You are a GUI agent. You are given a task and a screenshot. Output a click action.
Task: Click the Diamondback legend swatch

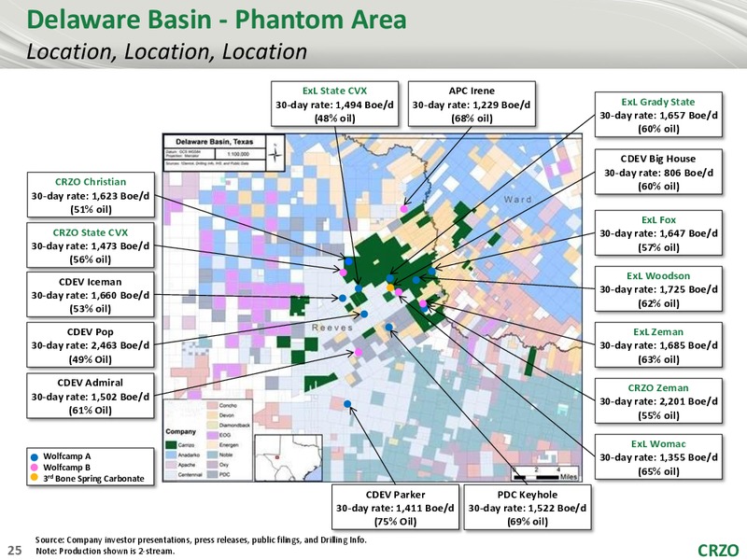[212, 426]
